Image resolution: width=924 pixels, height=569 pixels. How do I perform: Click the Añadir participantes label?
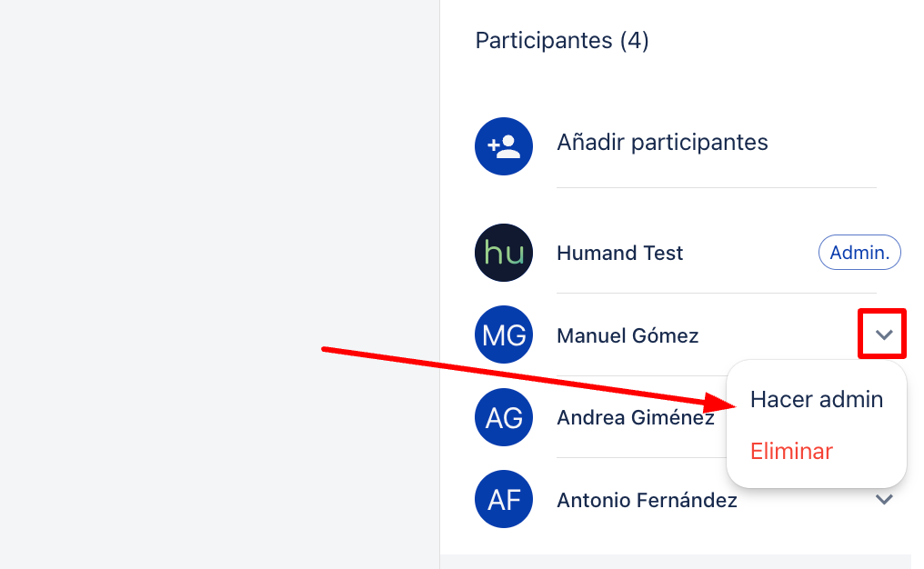point(662,143)
